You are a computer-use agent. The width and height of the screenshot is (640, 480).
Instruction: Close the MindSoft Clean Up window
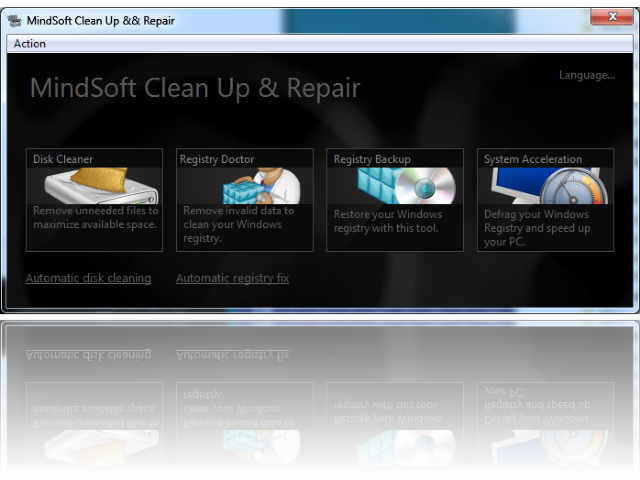coord(611,16)
